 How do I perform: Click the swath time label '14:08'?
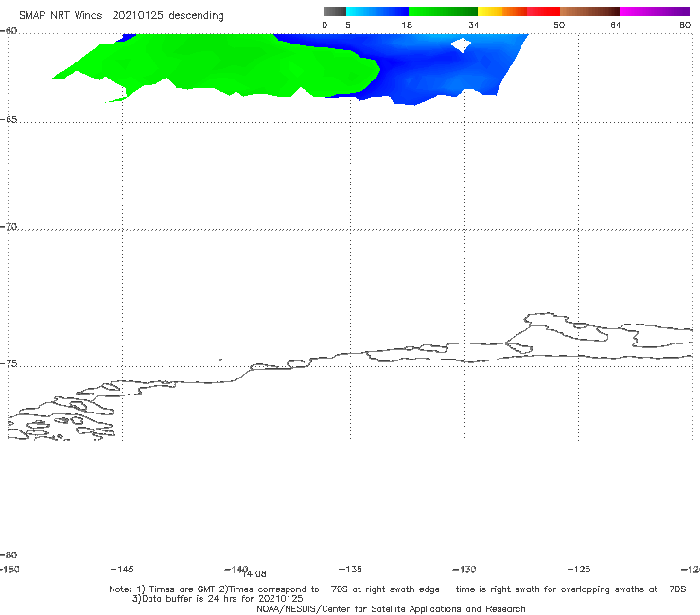255,574
